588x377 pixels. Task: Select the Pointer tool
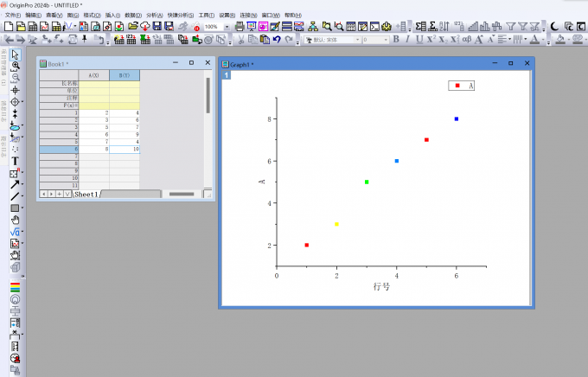pyautogui.click(x=15, y=54)
